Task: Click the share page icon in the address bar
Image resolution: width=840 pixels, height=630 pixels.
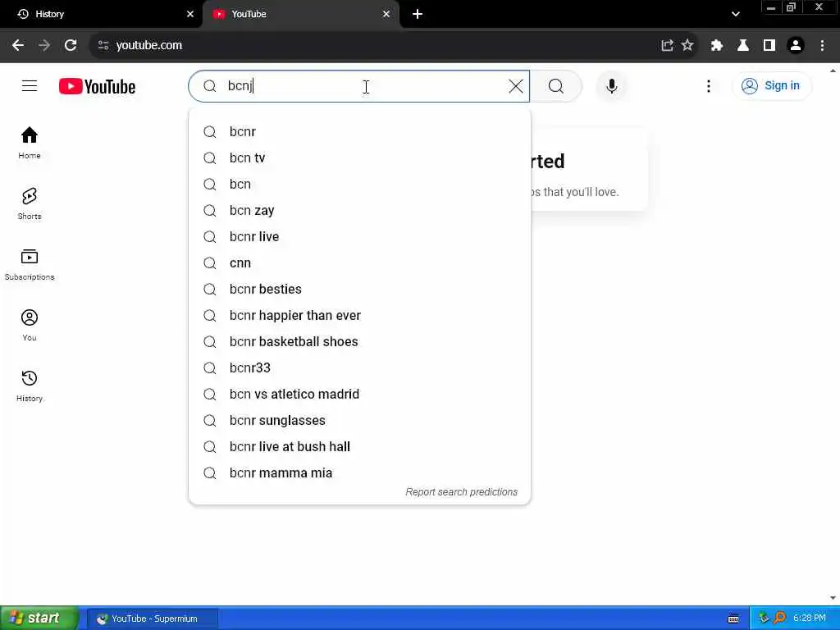Action: pos(667,46)
